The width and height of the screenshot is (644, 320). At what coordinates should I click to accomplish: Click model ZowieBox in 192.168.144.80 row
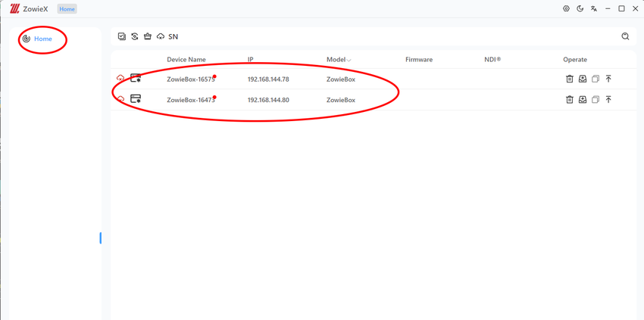341,100
